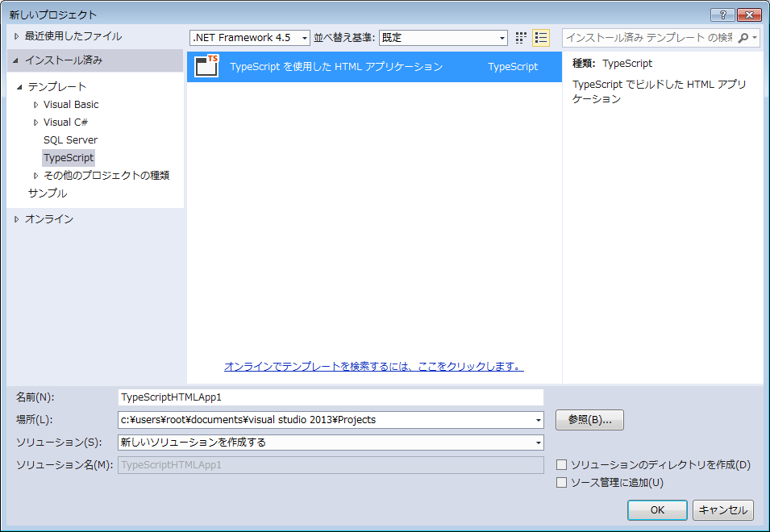Screen dimensions: 770x532
Task: Click the TypeScript HTML application template icon
Action: coord(206,66)
